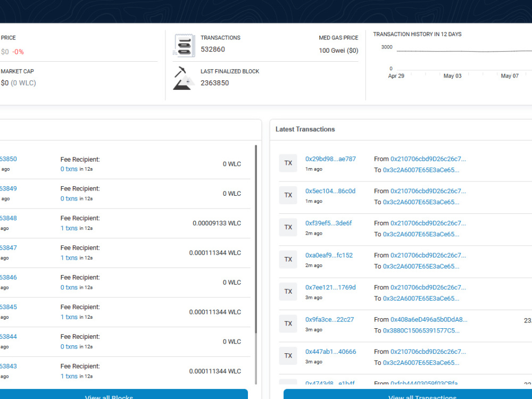Click TX badge for 0x29bd98...ae787
This screenshot has height=399, width=532.
click(288, 163)
